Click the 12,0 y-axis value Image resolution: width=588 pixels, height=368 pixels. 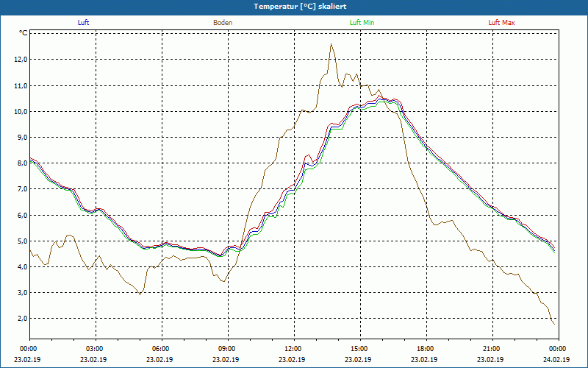pyautogui.click(x=21, y=60)
